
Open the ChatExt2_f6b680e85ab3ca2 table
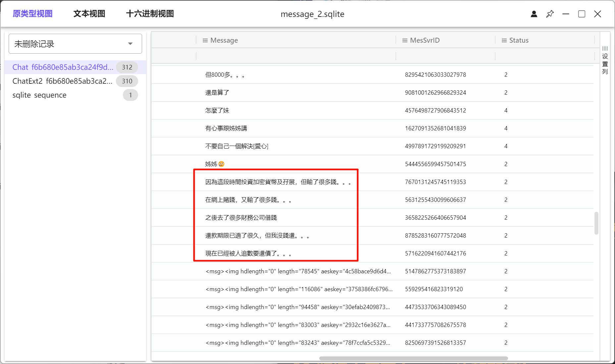tap(62, 81)
